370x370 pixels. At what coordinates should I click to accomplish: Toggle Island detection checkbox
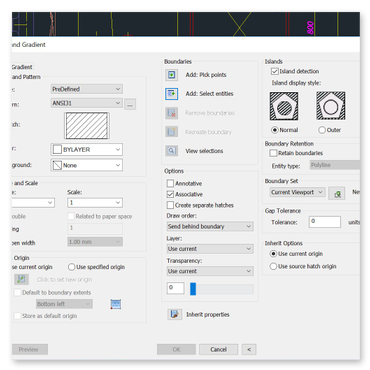(275, 71)
